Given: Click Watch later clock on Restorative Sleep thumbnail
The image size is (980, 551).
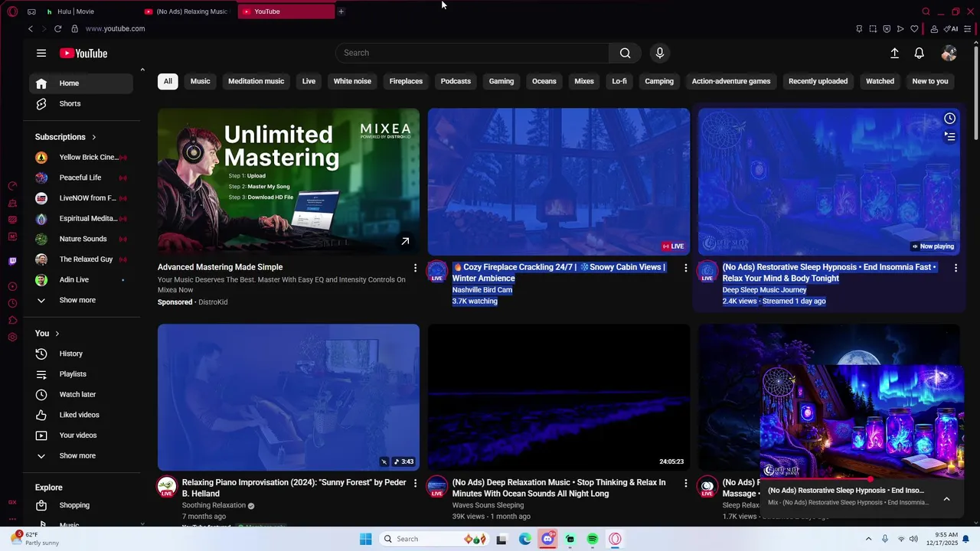Looking at the screenshot, I should click(x=949, y=118).
